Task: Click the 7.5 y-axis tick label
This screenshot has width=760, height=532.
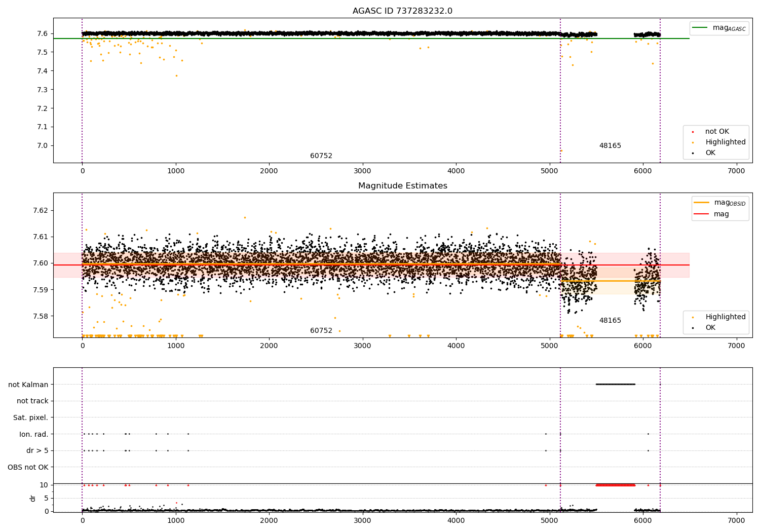Action: 43,52
